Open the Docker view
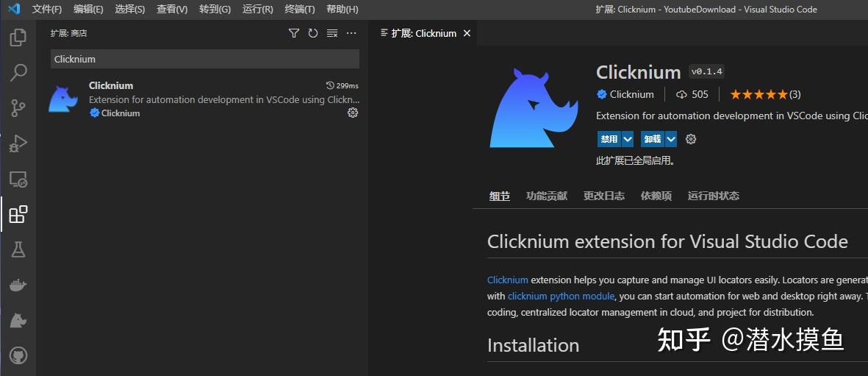Screen dimensions: 868x376 click(18, 285)
